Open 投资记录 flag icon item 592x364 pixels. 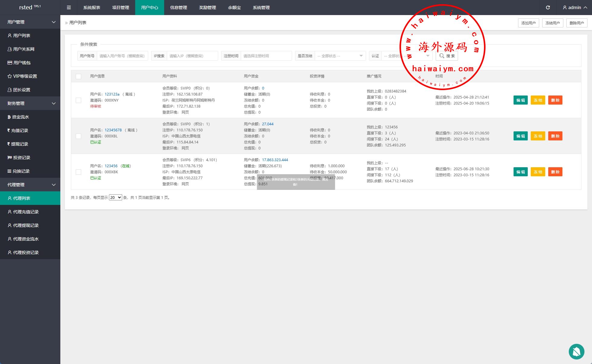tap(21, 158)
